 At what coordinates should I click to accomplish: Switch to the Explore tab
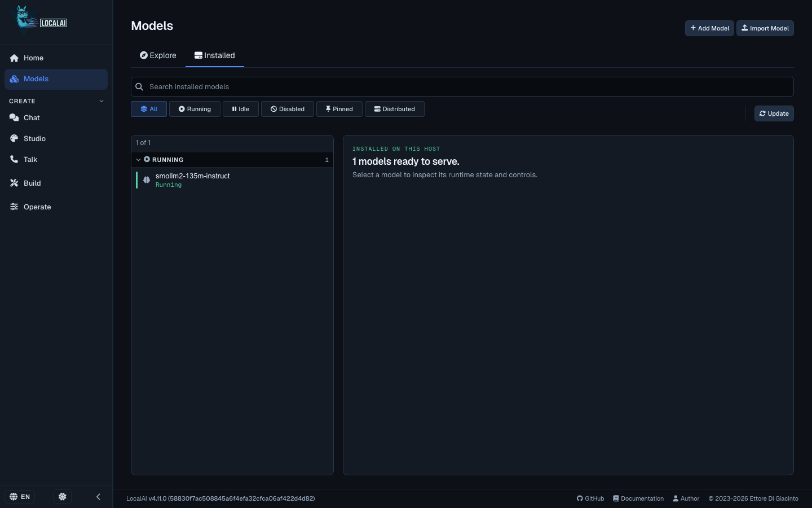point(158,55)
